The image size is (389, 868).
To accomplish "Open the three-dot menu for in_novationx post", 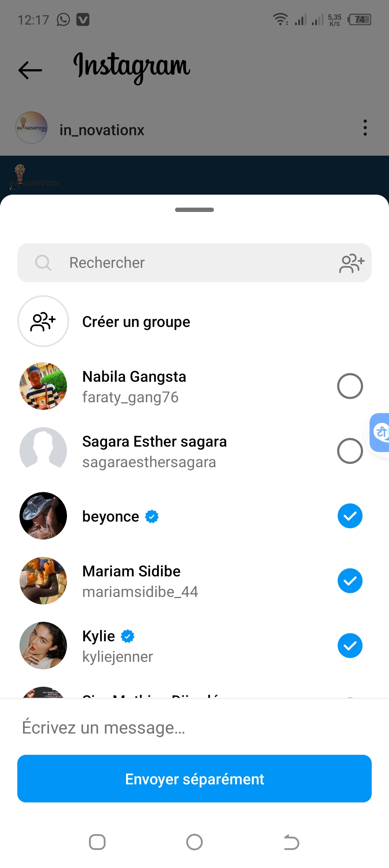I will (365, 128).
